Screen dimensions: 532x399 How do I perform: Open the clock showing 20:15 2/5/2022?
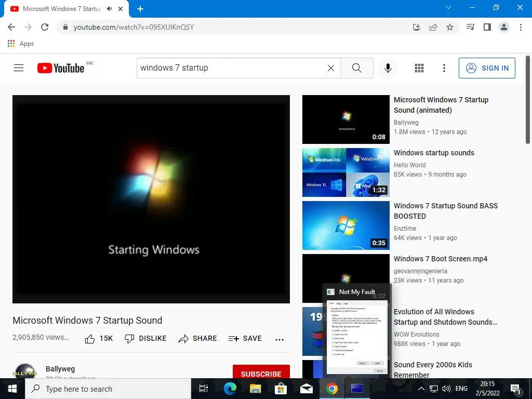pyautogui.click(x=487, y=389)
